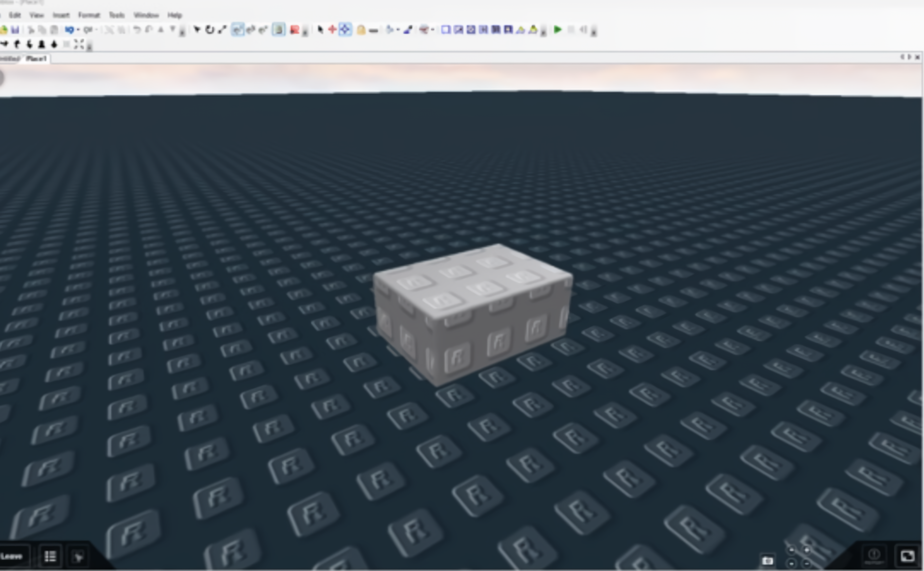This screenshot has height=571, width=924.
Task: Save the place using the floppy disk icon
Action: click(x=15, y=29)
